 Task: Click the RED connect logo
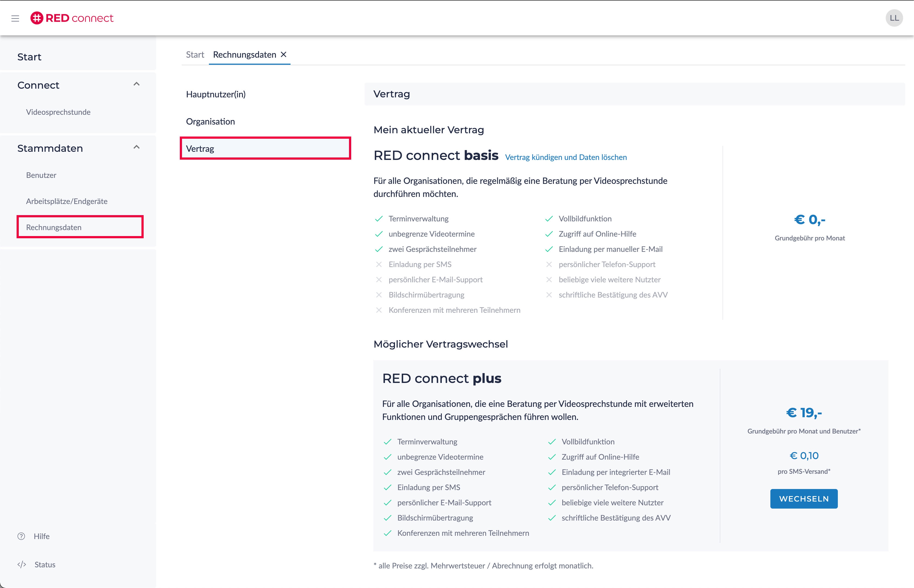[72, 18]
